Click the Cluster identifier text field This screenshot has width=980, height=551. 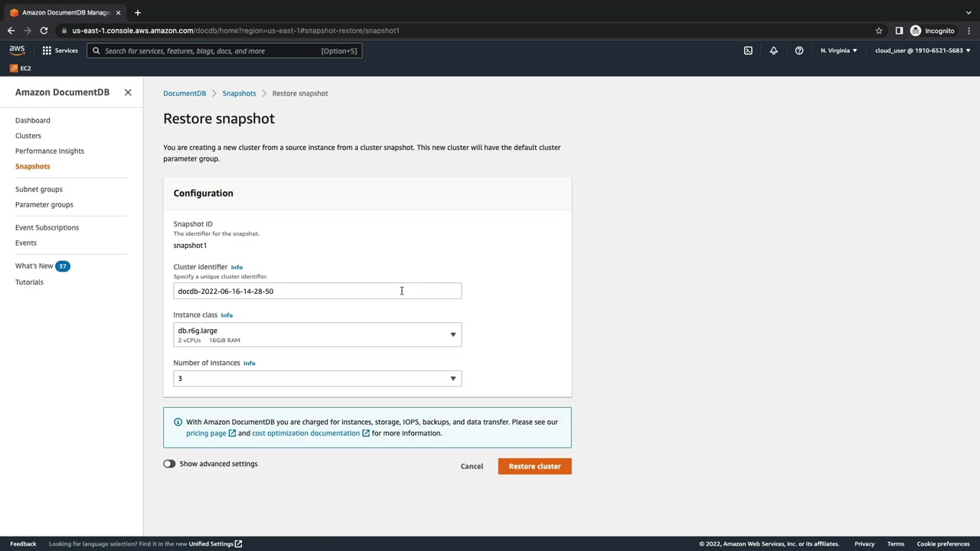coord(317,291)
